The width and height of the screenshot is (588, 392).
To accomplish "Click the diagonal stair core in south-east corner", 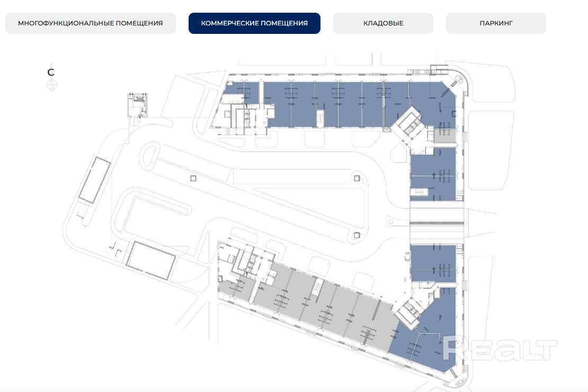I will [408, 313].
